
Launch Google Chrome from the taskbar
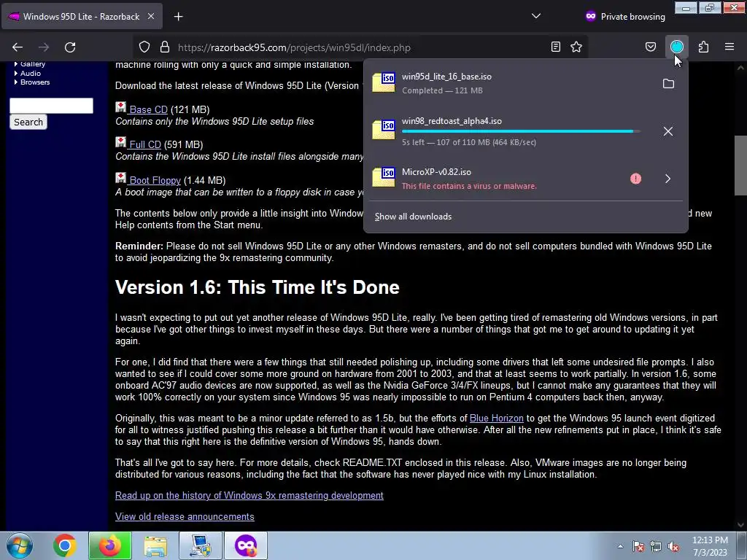65,545
